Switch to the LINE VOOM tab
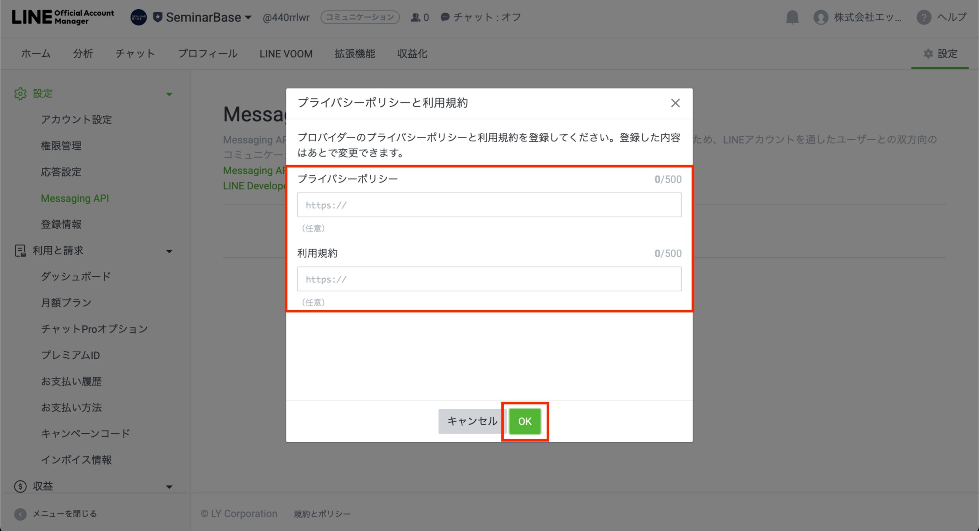Screen dimensions: 980x531 286,54
